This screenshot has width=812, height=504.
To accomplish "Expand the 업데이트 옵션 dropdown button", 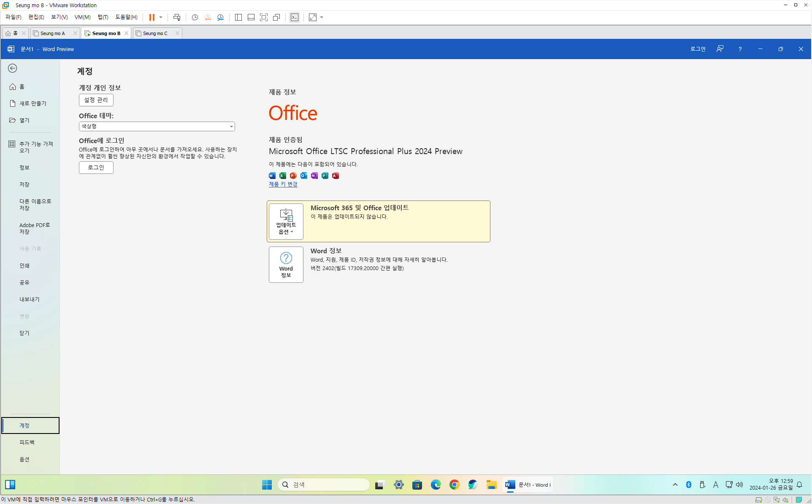I will click(x=286, y=222).
